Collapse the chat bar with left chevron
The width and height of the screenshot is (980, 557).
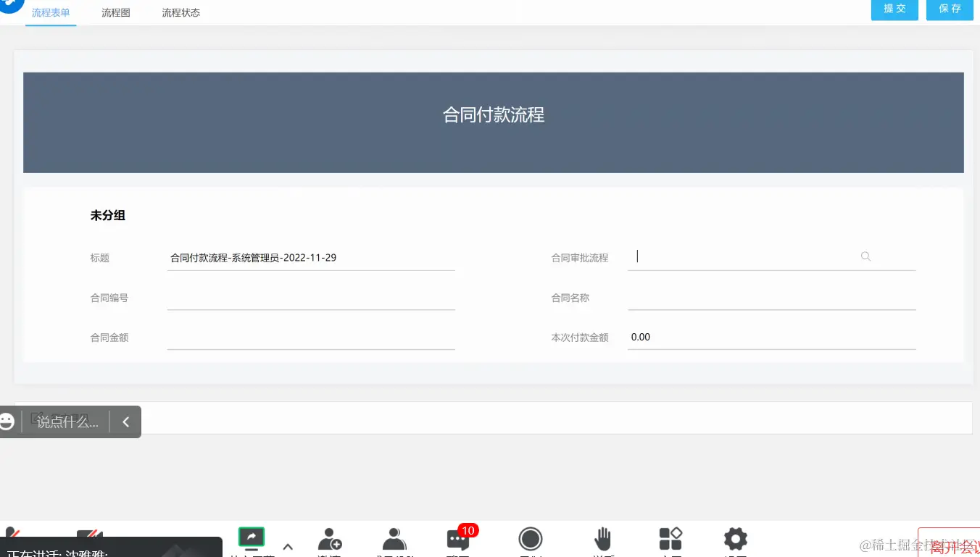[x=125, y=422]
